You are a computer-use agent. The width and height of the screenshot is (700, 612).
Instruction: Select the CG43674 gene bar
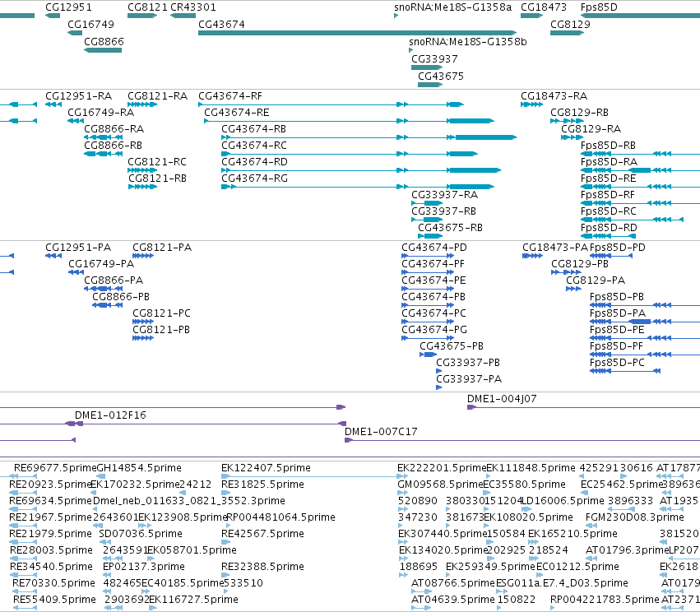357,33
